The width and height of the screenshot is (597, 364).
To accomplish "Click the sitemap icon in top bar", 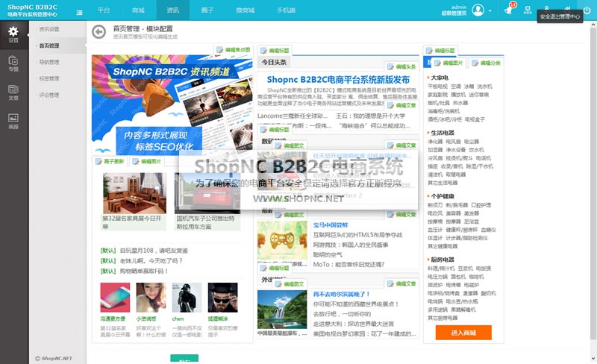I will pyautogui.click(x=528, y=10).
